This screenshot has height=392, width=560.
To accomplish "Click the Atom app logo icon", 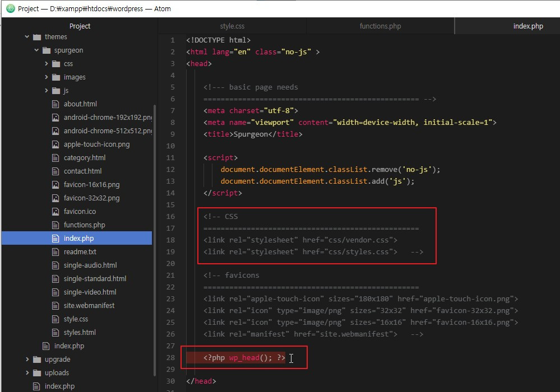I will (10, 8).
